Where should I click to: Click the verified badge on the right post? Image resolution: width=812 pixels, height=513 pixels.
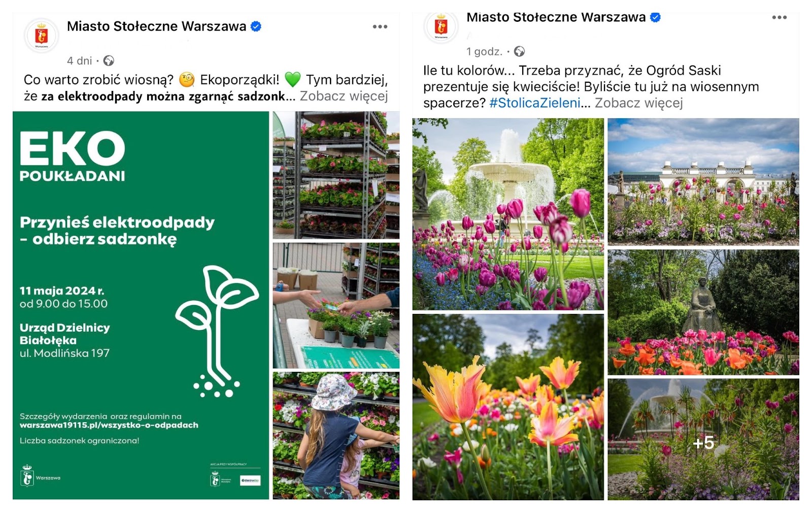(x=656, y=17)
